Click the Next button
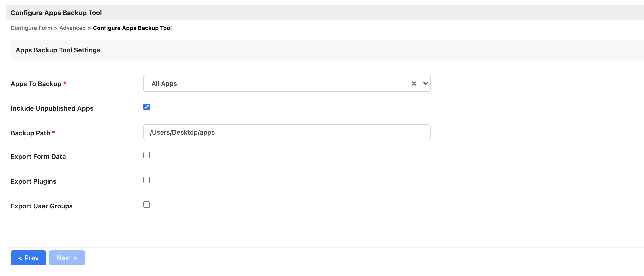 coord(67,258)
